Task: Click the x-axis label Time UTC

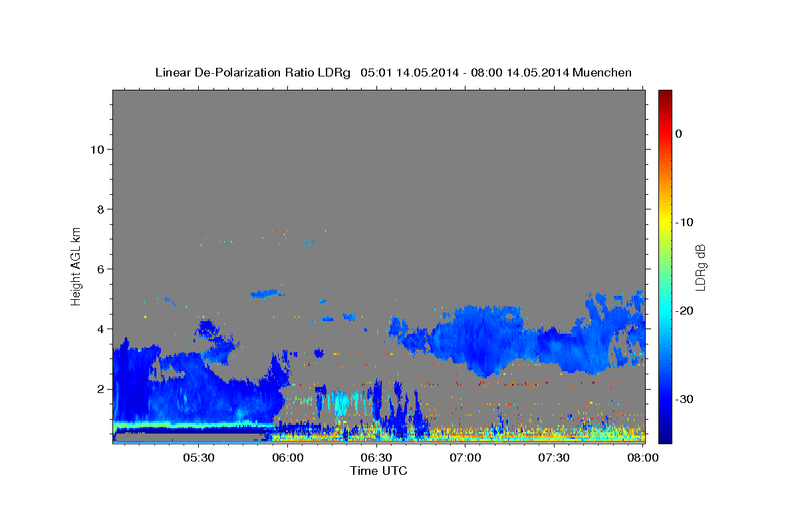Action: click(378, 471)
